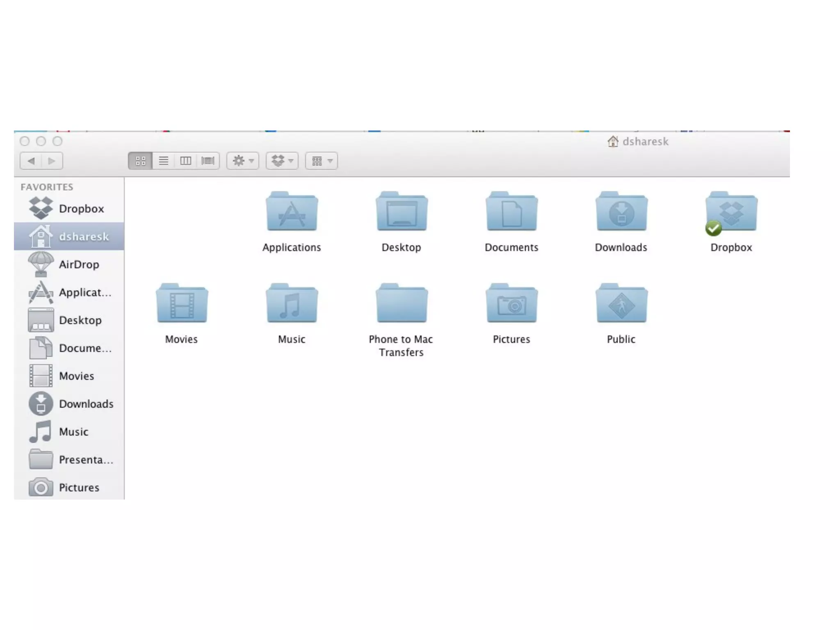Select Pictures in the sidebar

pyautogui.click(x=78, y=488)
